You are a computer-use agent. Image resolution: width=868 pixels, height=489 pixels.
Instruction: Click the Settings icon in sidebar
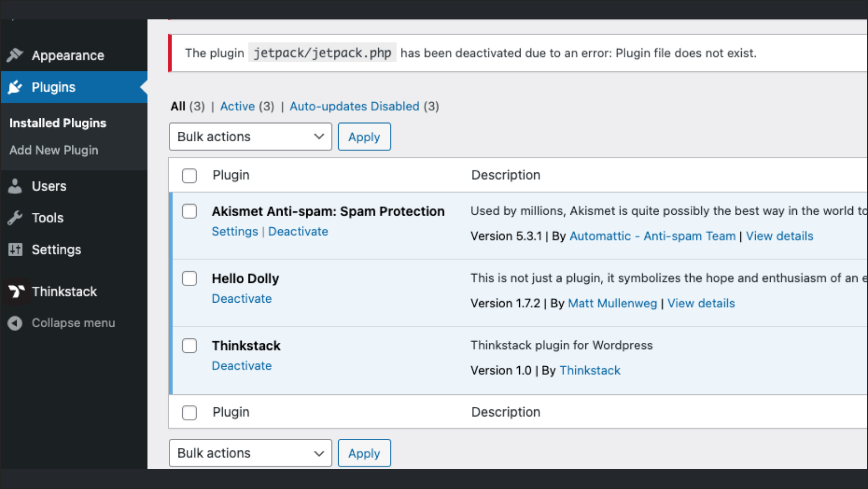coord(15,249)
